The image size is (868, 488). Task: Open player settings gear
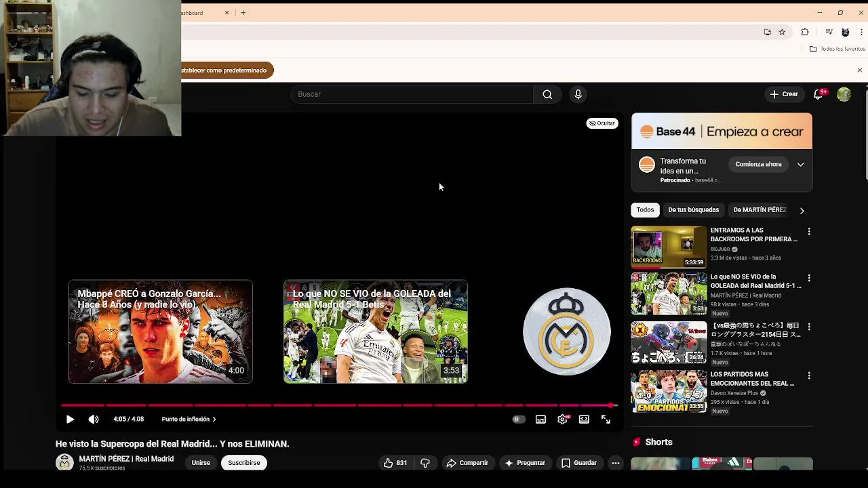point(563,420)
